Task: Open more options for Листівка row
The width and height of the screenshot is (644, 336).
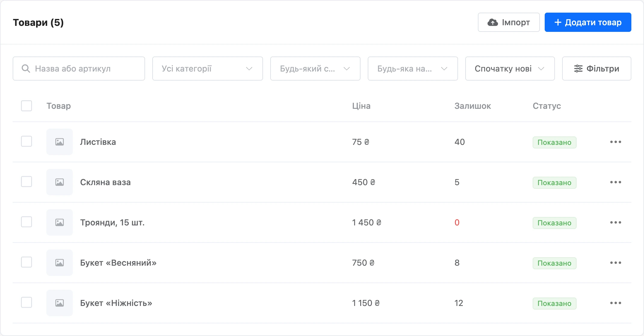Action: click(x=615, y=142)
